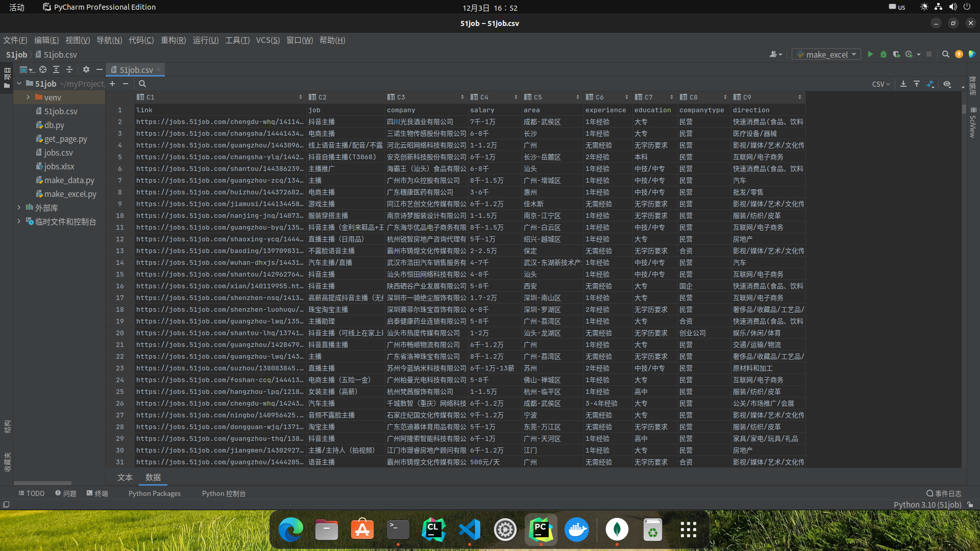Open CLion from the dock

coord(433,530)
